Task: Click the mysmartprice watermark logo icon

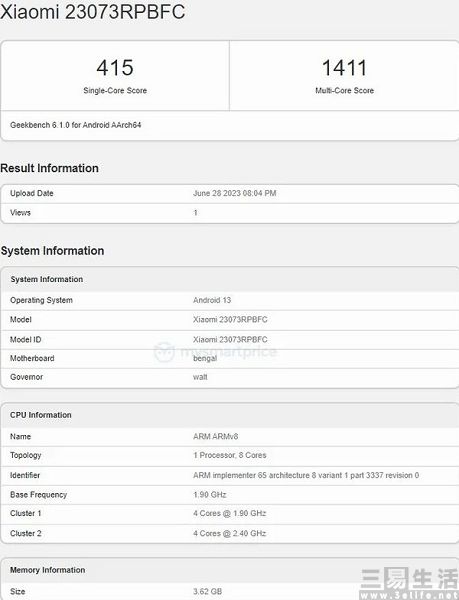Action: coord(164,352)
